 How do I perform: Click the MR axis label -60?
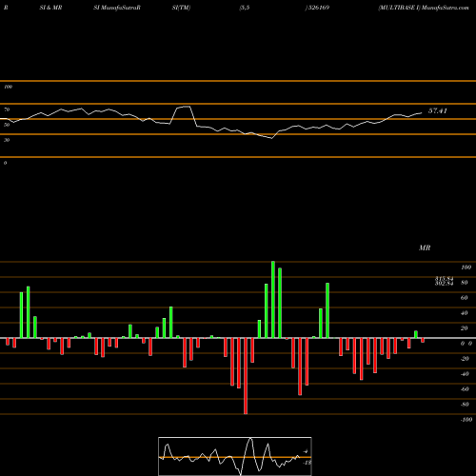[x=465, y=389]
